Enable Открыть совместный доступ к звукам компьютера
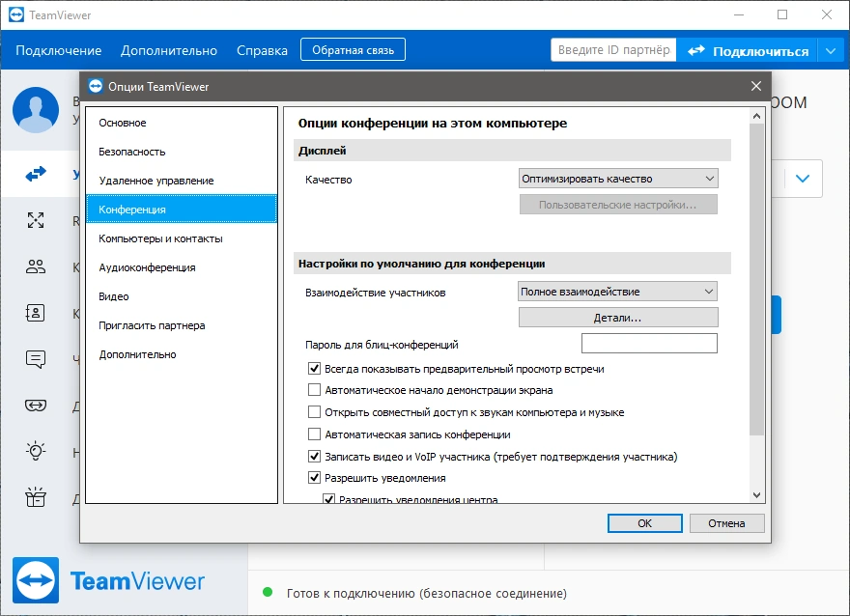 click(315, 412)
